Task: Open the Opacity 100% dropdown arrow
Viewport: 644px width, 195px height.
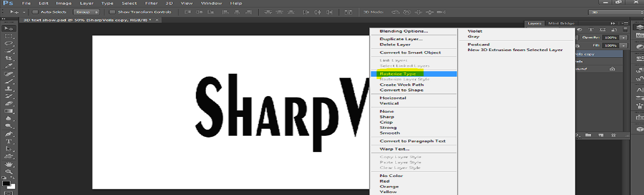Action: pyautogui.click(x=624, y=37)
